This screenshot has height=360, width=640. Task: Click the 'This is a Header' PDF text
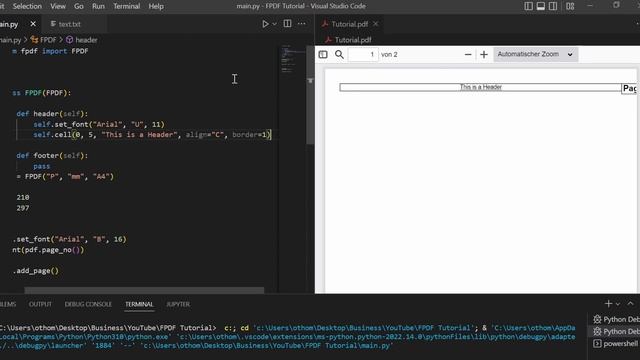[481, 87]
